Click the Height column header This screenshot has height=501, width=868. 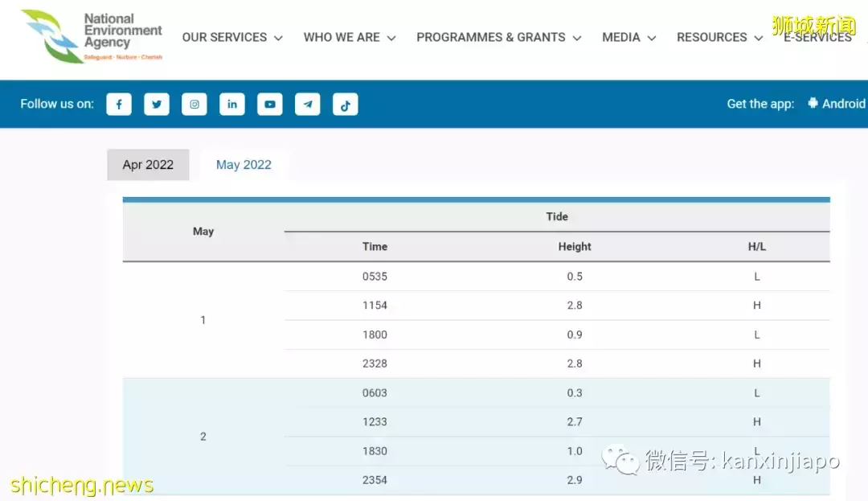pos(575,247)
